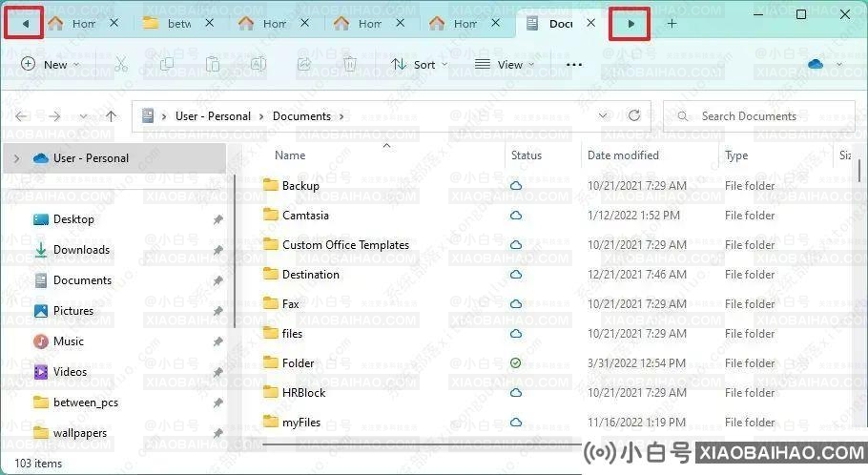
Task: Click the cloud status icon for Camtasia
Action: [x=516, y=216]
